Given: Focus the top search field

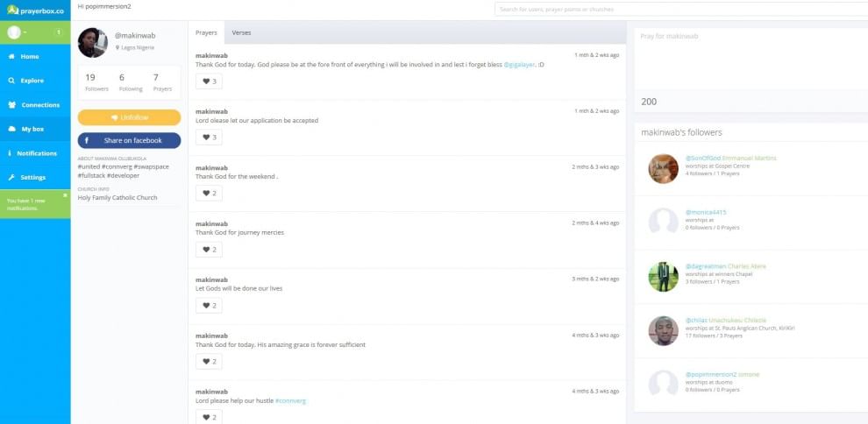Looking at the screenshot, I should point(681,10).
